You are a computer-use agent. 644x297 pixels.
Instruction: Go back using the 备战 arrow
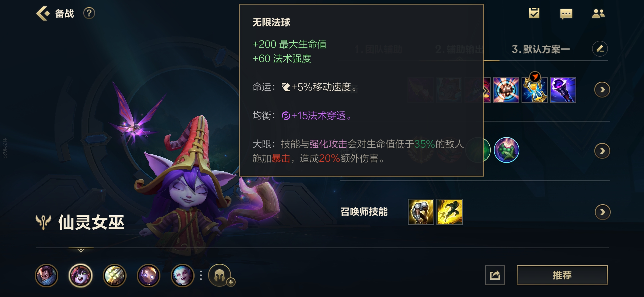pos(43,13)
